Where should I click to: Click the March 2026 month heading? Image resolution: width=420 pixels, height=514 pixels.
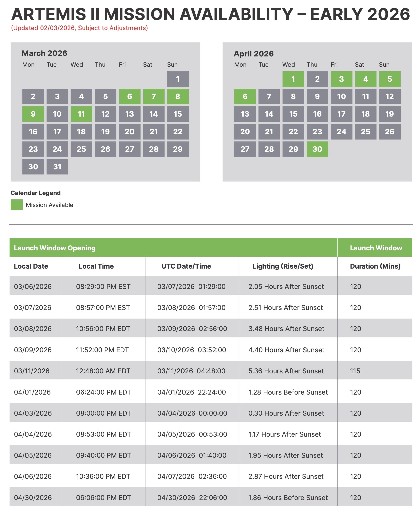(45, 53)
